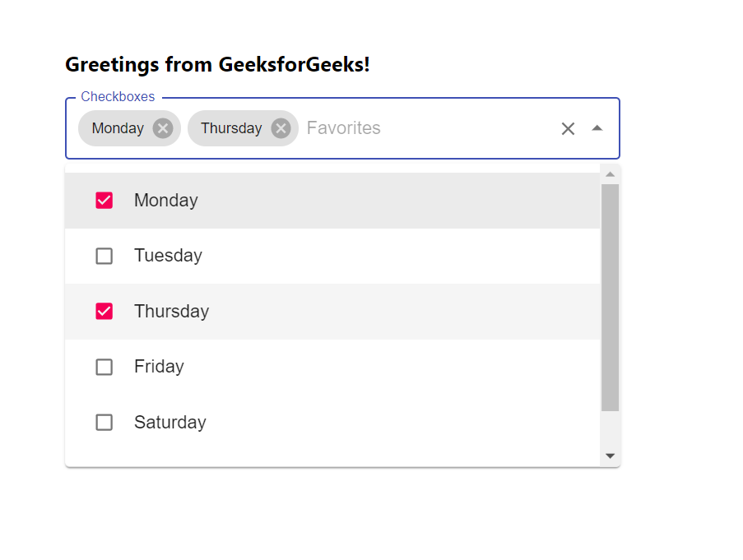Click the scrollbar down arrow in the list
Image resolution: width=743 pixels, height=560 pixels.
click(x=610, y=456)
